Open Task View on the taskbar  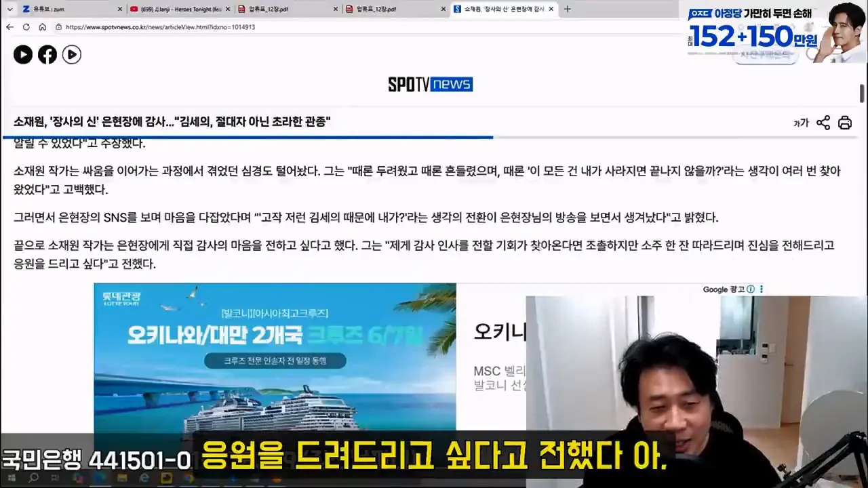[x=56, y=478]
